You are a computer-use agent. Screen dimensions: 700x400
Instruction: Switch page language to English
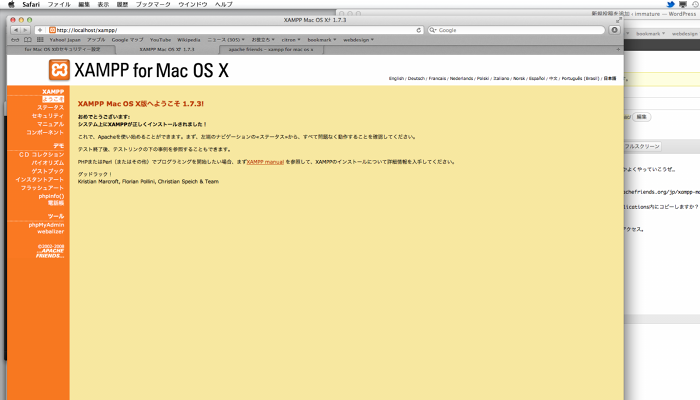coord(397,78)
